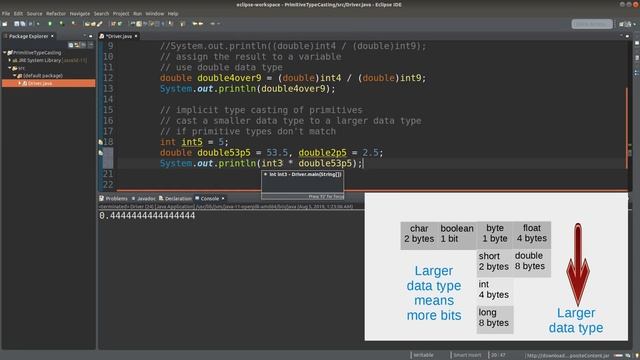
Task: Click int3 inside the println call
Action: point(272,163)
